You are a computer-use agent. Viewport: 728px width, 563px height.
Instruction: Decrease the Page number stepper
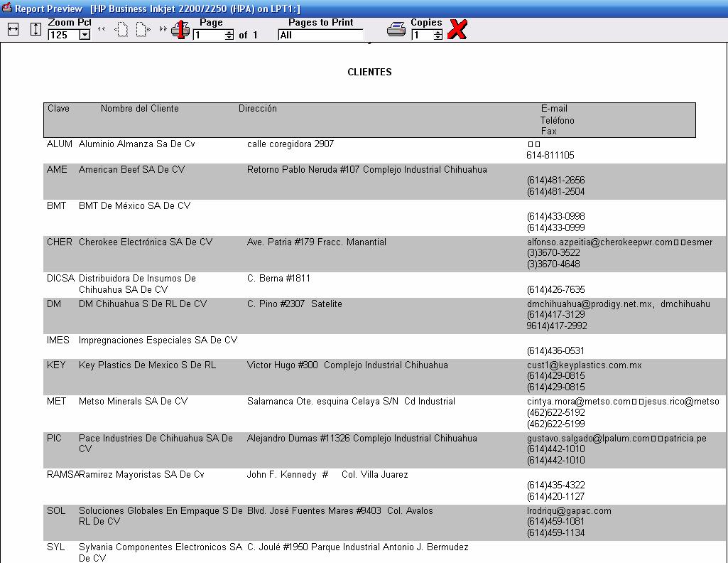coord(229,37)
